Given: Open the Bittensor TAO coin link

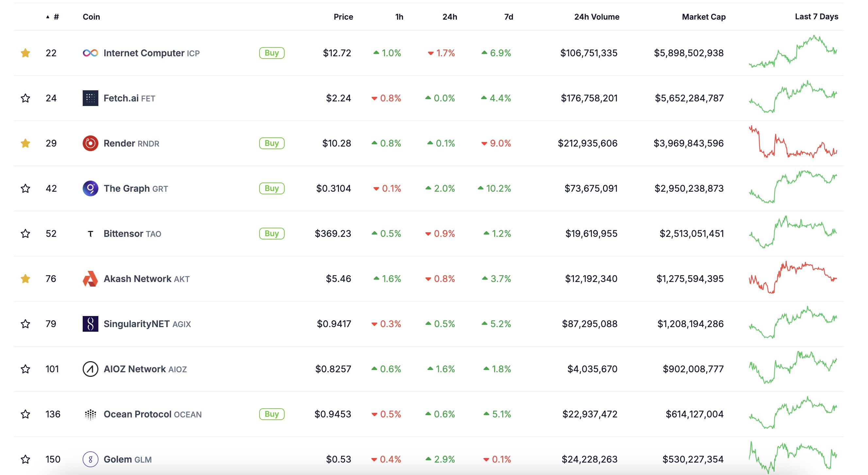Looking at the screenshot, I should 132,234.
